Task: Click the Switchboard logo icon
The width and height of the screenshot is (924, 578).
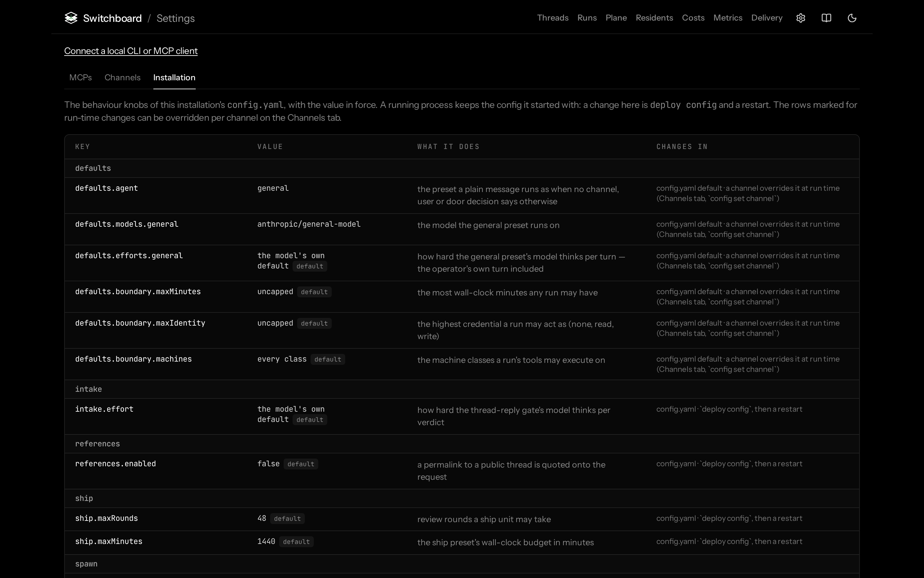Action: pos(71,18)
